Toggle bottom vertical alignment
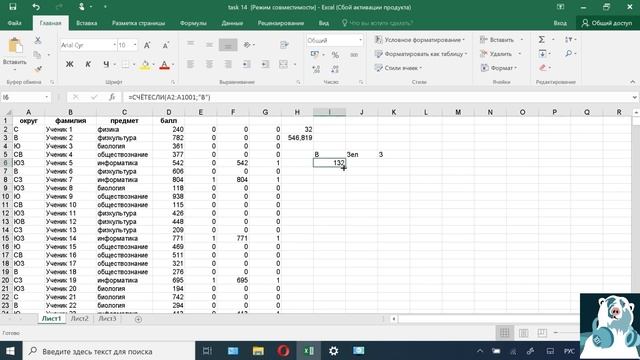 pyautogui.click(x=228, y=45)
